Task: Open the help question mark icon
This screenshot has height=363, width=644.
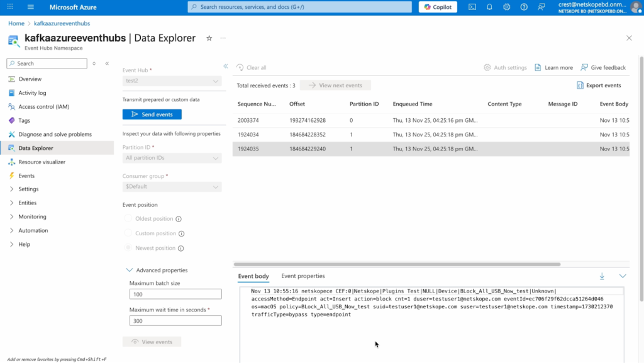Action: coord(524,7)
